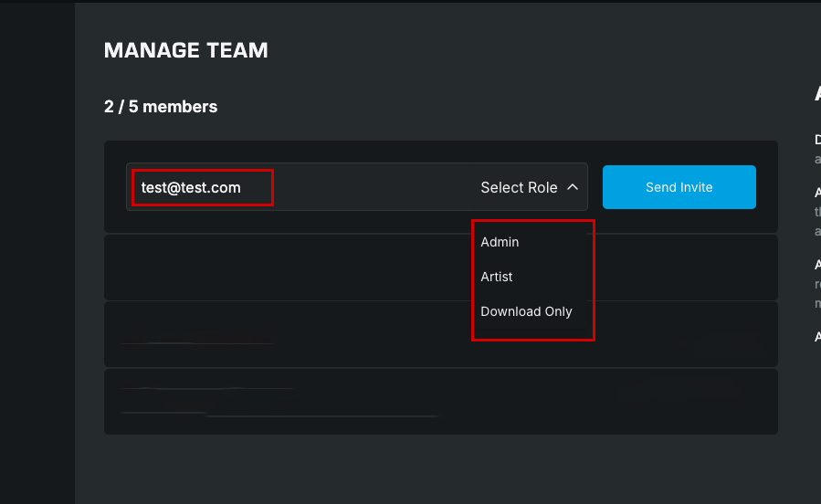Click the email field containing test@test.com
821x504 pixels.
pos(203,188)
